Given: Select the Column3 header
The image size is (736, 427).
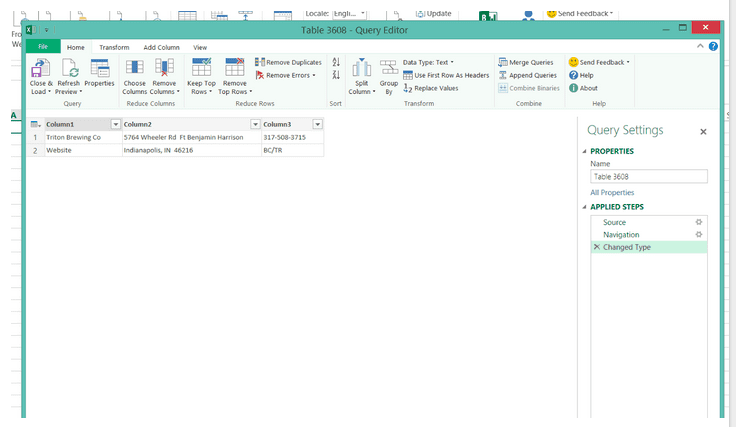Looking at the screenshot, I should tap(287, 124).
